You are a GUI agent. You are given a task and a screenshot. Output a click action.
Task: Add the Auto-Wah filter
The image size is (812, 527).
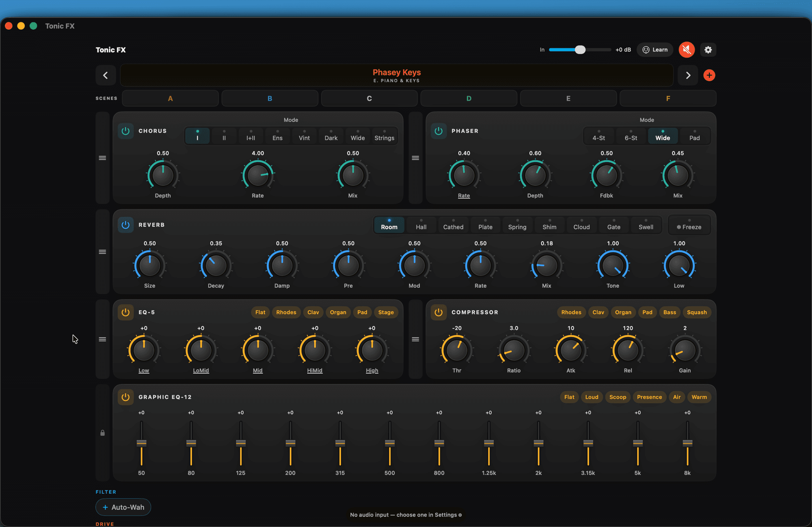123,507
